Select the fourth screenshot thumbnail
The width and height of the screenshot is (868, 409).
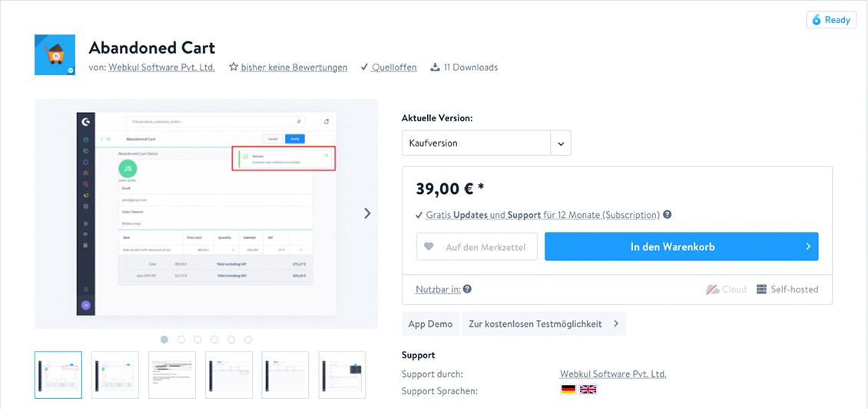click(x=229, y=374)
